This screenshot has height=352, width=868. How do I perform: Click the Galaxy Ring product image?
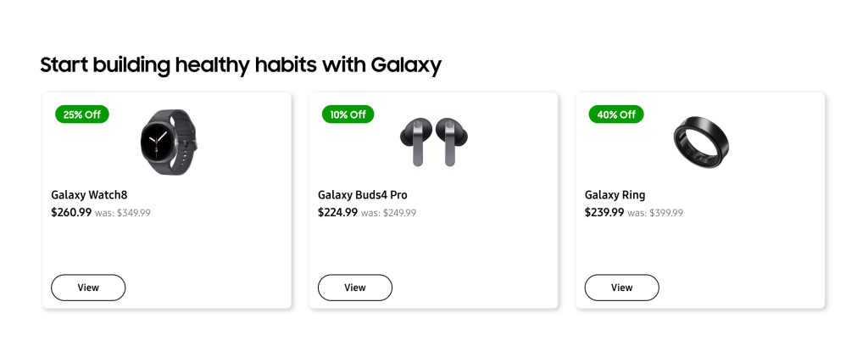(701, 140)
